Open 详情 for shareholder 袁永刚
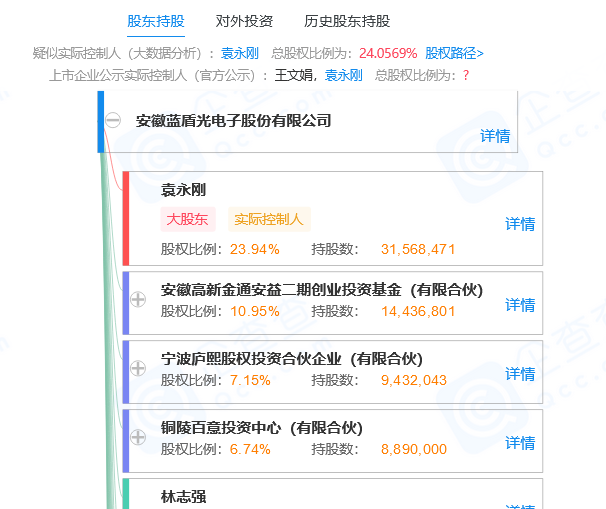606x509 pixels. point(520,224)
